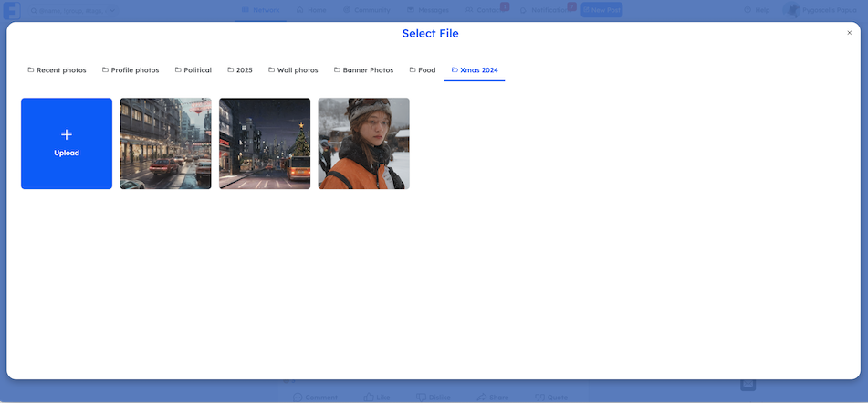This screenshot has height=403, width=868.
Task: Close the Select File dialog
Action: tap(849, 33)
